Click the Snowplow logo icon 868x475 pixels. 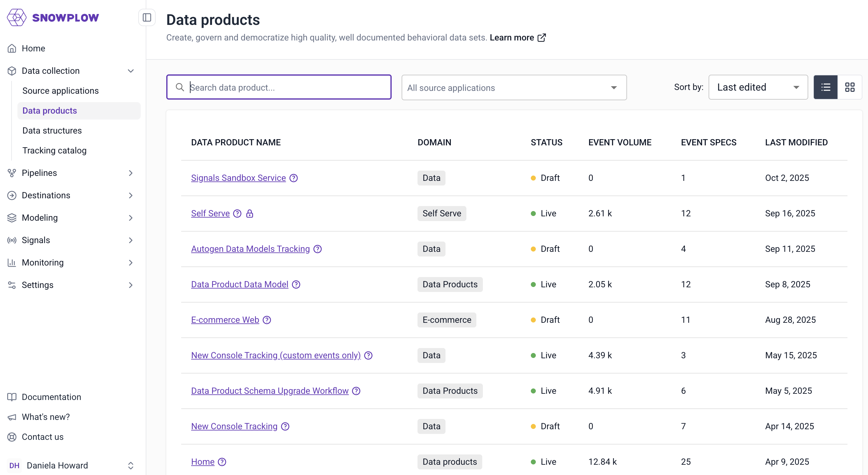17,17
